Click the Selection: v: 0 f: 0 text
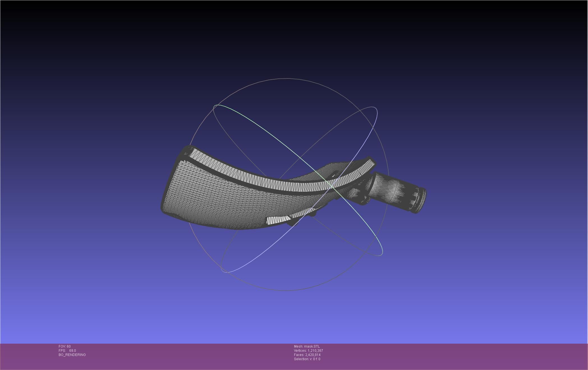 307,359
